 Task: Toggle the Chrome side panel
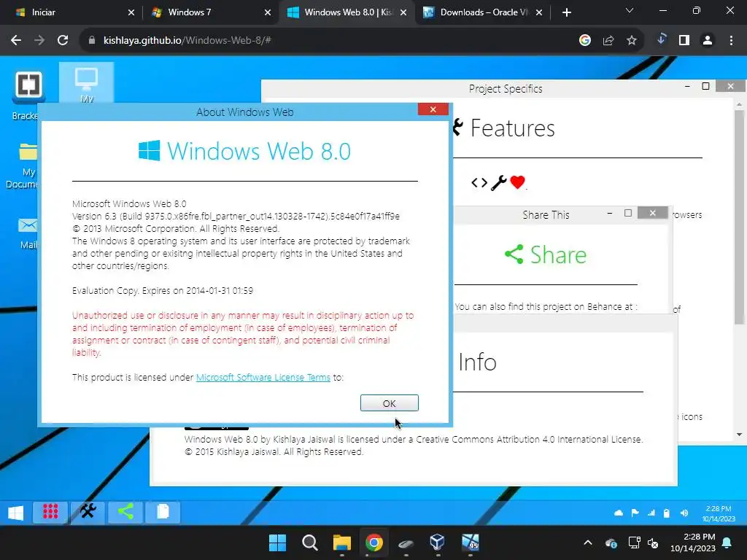pos(684,41)
